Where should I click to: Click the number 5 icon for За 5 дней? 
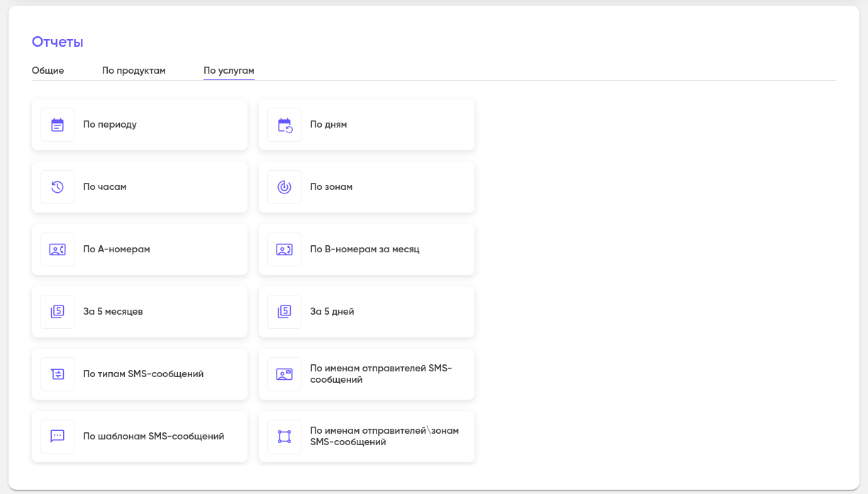(284, 312)
